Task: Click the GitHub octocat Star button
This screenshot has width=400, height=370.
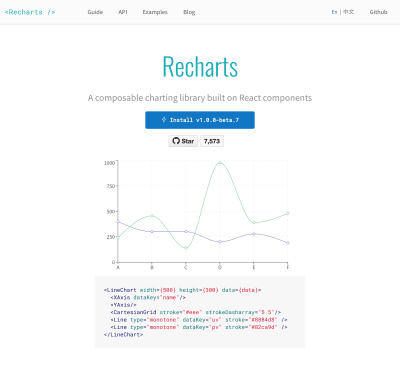Action: coord(183,141)
